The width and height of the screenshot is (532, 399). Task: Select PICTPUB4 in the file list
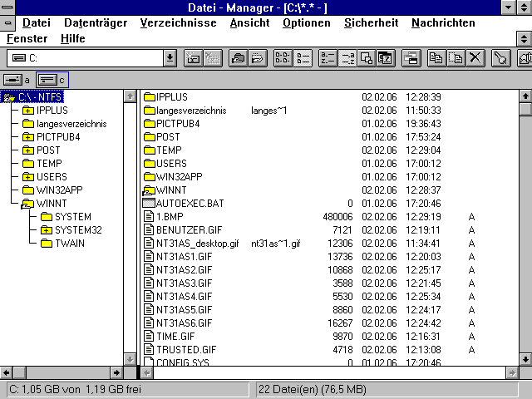coord(178,124)
